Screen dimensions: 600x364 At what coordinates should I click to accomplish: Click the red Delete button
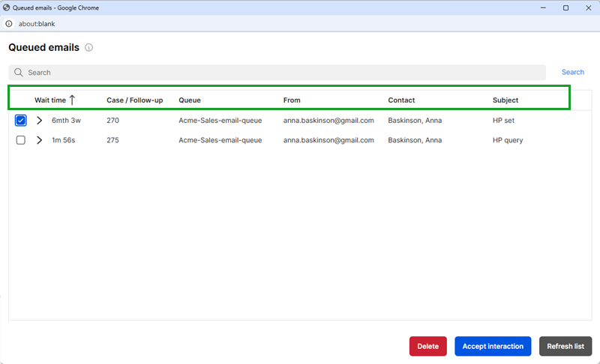[x=427, y=346]
